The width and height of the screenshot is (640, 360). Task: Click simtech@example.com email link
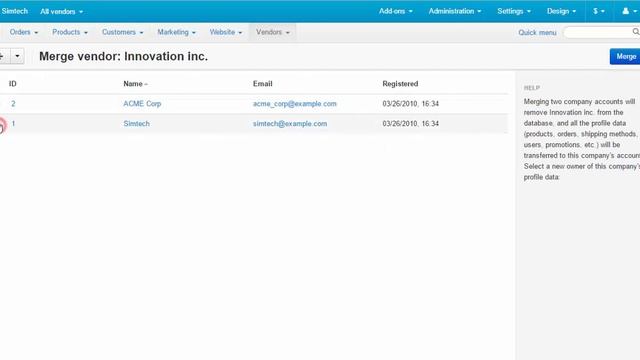click(x=290, y=123)
